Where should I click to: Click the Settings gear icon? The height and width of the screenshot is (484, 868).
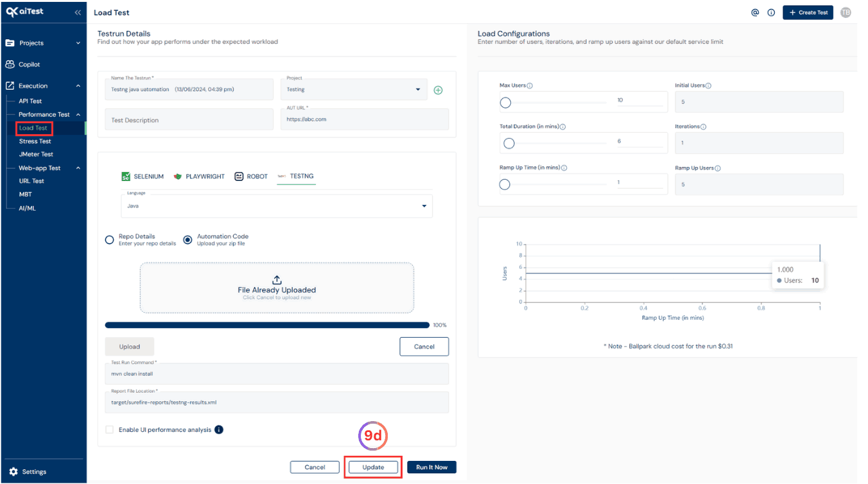(13, 471)
